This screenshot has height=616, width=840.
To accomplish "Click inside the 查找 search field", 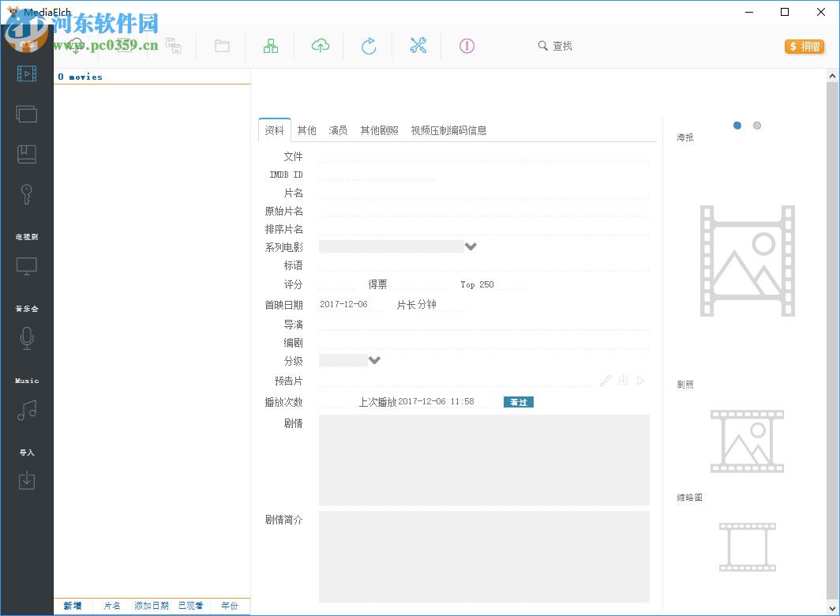I will [x=564, y=46].
